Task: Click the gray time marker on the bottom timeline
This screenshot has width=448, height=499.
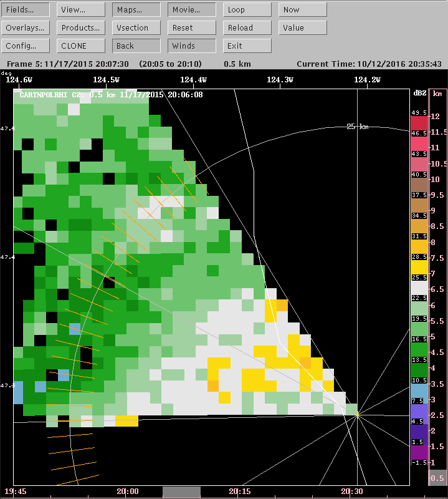Action: pyautogui.click(x=181, y=492)
